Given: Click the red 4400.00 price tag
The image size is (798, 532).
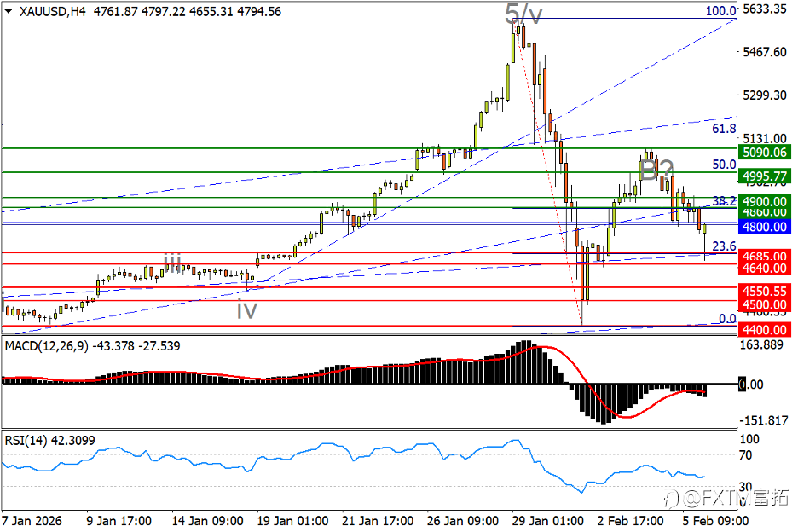Looking at the screenshot, I should (x=765, y=329).
